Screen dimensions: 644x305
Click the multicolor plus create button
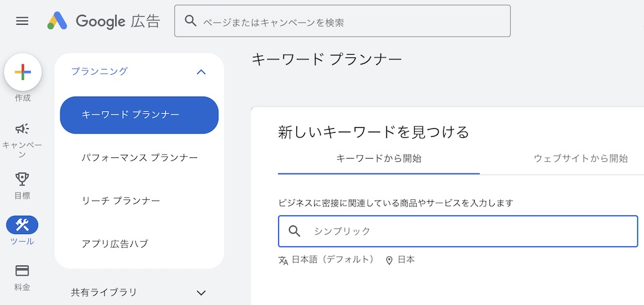point(23,72)
